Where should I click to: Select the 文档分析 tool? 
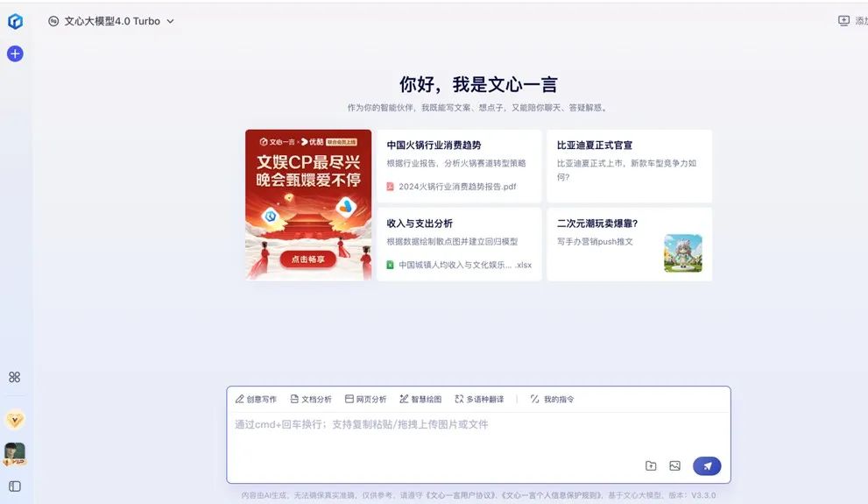click(x=311, y=399)
